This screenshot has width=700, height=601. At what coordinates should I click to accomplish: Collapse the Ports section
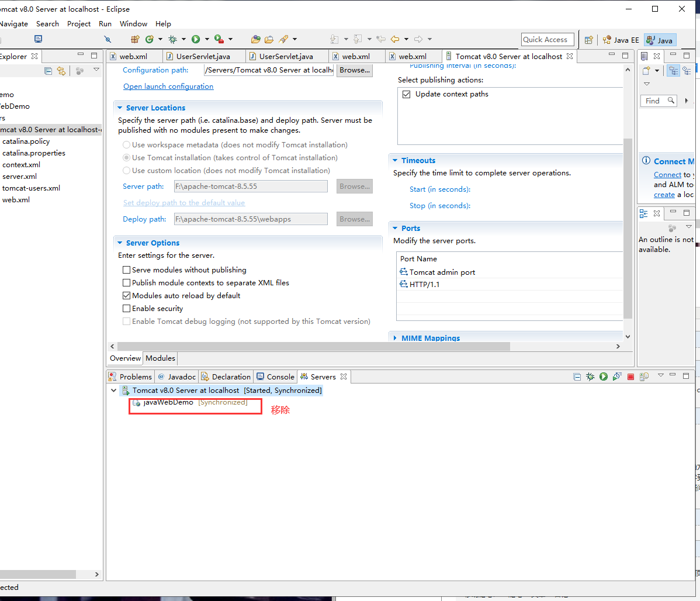click(x=395, y=228)
